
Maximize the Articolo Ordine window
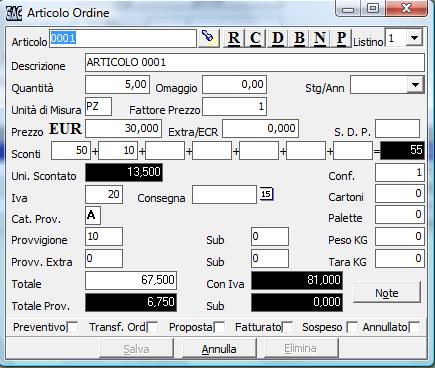[x=373, y=8]
